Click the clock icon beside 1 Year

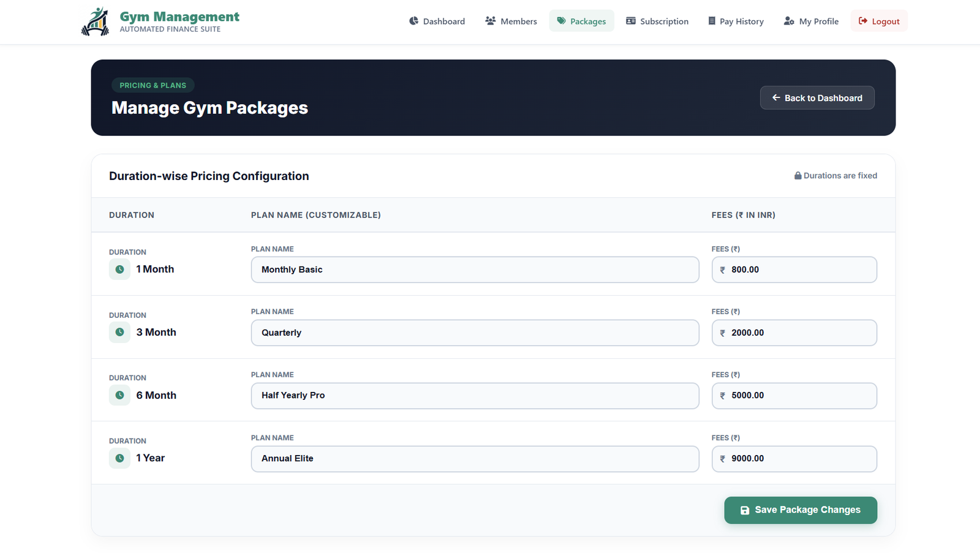click(119, 458)
